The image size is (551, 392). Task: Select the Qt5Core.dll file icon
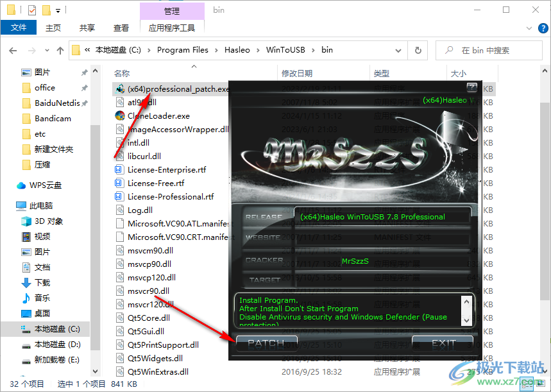[x=120, y=318]
